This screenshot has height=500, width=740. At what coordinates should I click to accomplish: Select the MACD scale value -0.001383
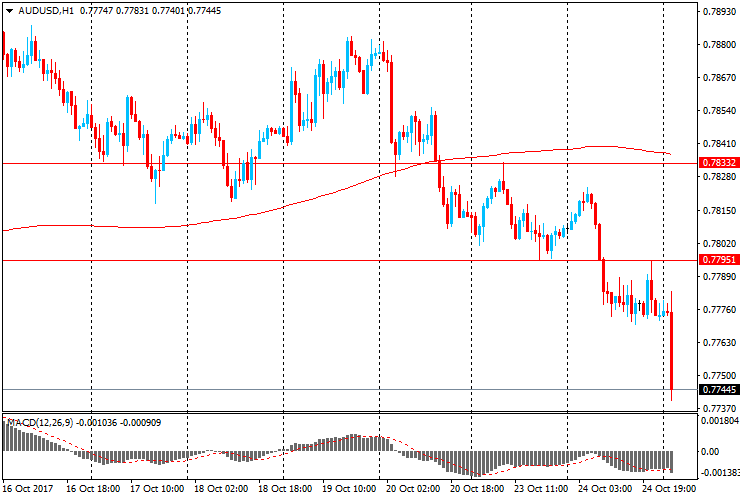tap(720, 473)
